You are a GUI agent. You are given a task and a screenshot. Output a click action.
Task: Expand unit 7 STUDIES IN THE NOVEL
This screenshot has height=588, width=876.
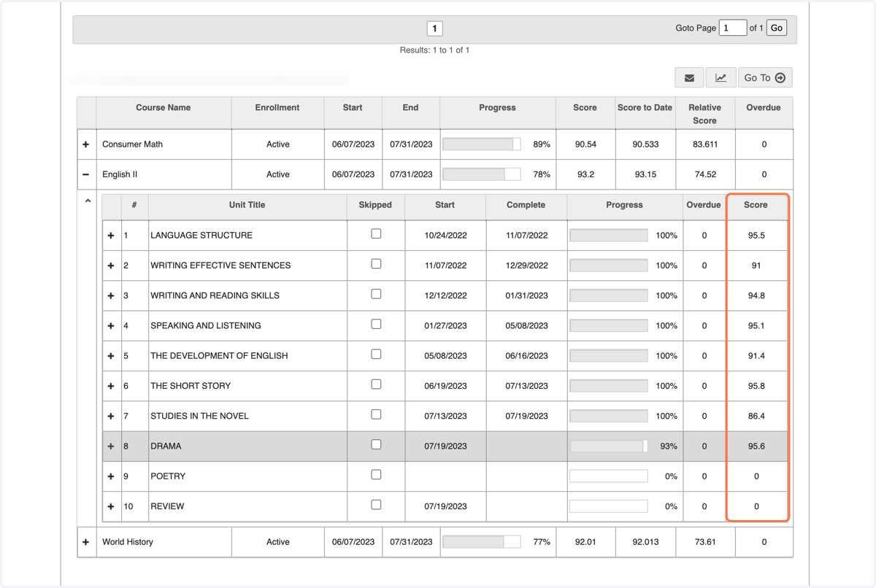point(111,416)
